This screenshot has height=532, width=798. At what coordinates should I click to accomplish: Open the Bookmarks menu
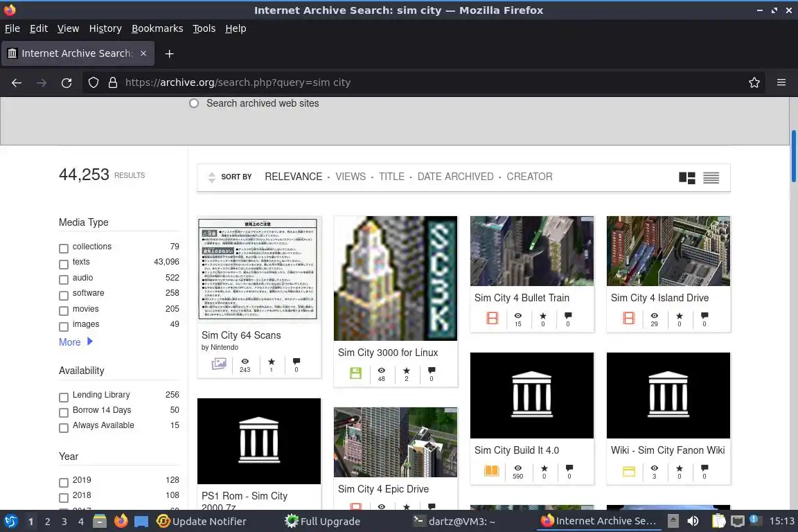pos(157,28)
